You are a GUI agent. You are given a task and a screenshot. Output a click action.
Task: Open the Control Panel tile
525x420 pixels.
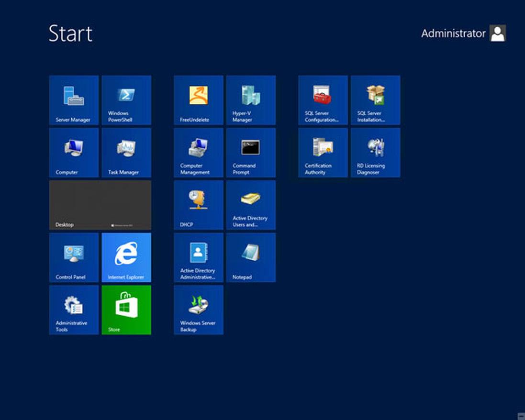click(x=74, y=258)
